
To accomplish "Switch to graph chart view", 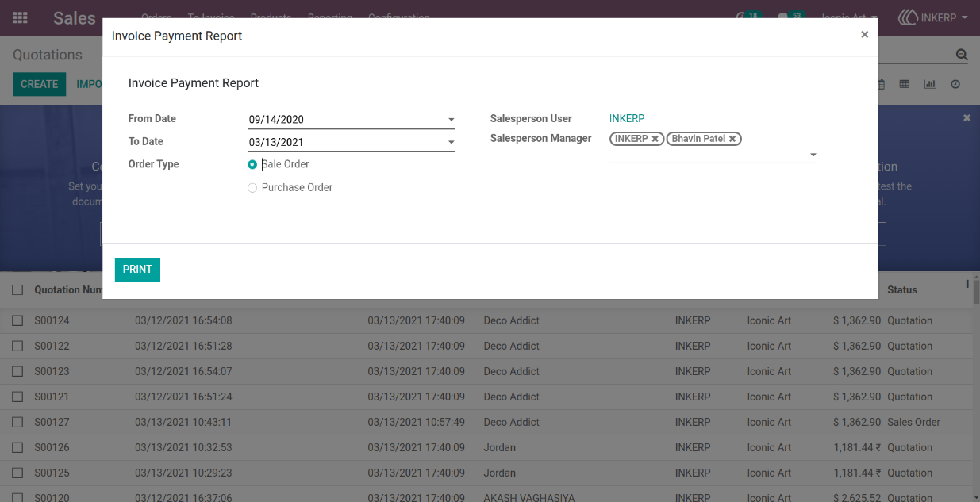I will [929, 84].
